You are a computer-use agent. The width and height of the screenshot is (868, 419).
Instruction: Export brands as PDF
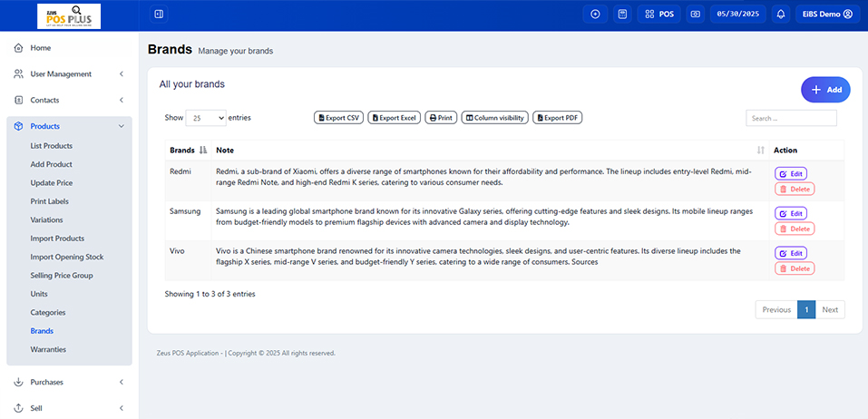558,118
